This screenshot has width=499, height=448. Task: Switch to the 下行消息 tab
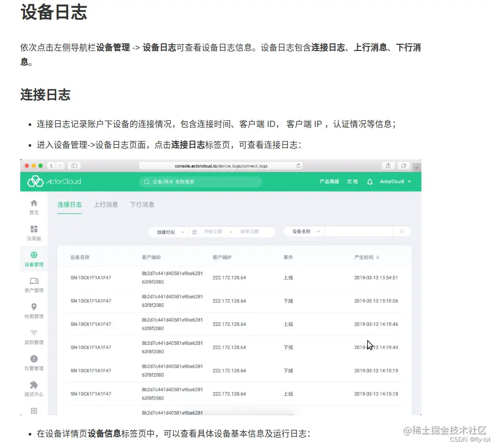pyautogui.click(x=142, y=204)
